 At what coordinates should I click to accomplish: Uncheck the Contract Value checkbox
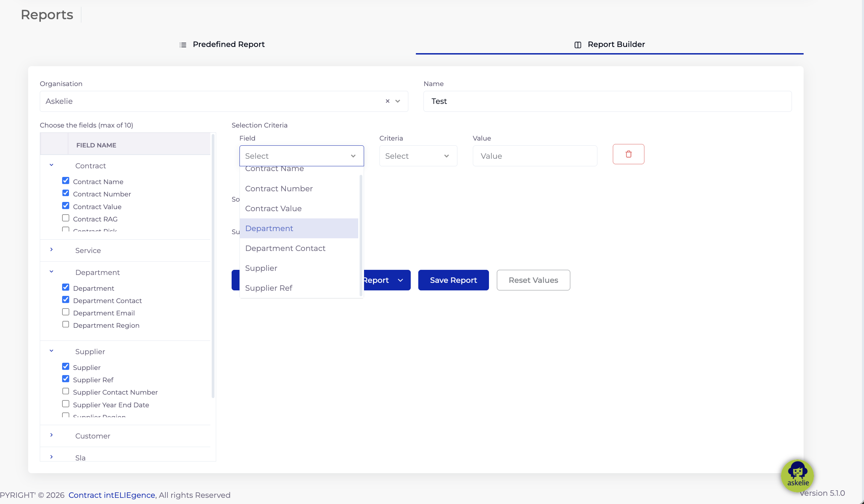point(66,206)
